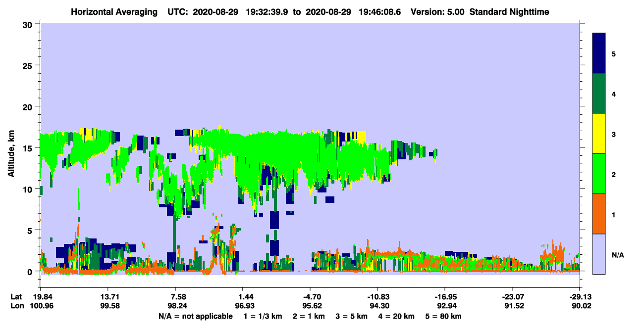The image size is (644, 330).
Task: Click the start date '2020-08-29' after UTC
Action: (215, 11)
